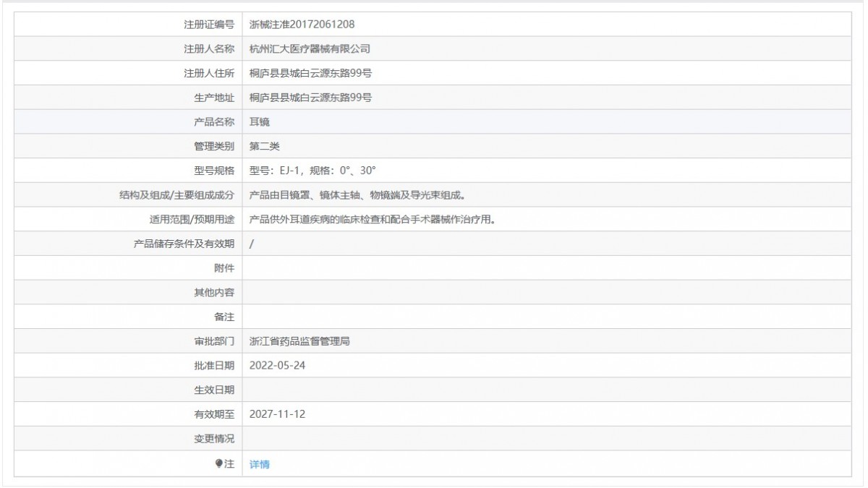Click the 产品储存条件及有效期 label
This screenshot has height=488, width=868.
tap(184, 244)
